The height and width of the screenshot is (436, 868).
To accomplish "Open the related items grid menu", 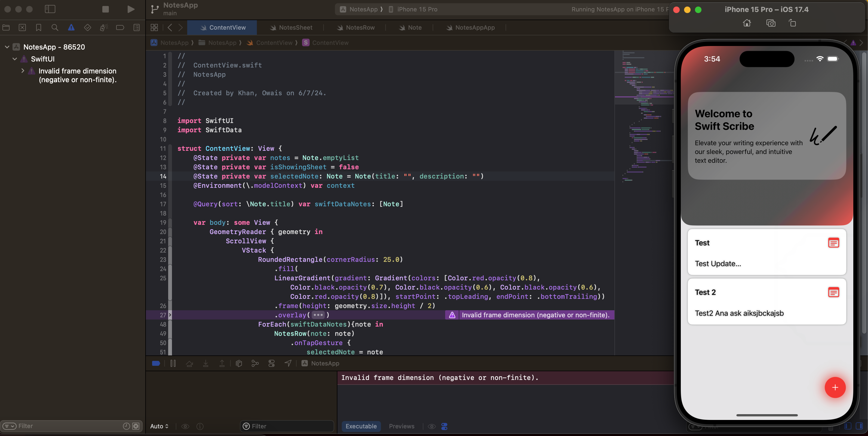I will coord(154,28).
